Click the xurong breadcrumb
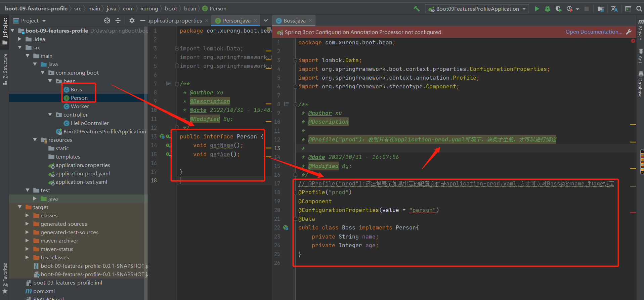 pyautogui.click(x=149, y=8)
